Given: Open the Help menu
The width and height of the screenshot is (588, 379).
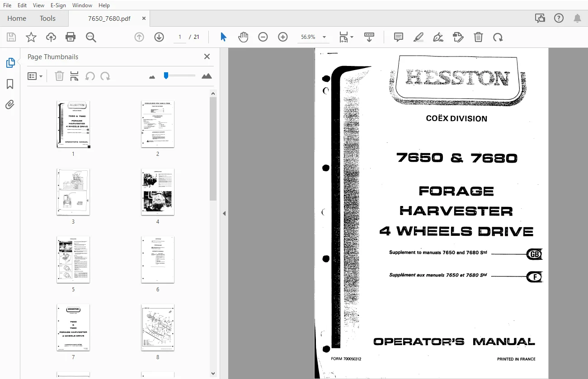Looking at the screenshot, I should 104,5.
